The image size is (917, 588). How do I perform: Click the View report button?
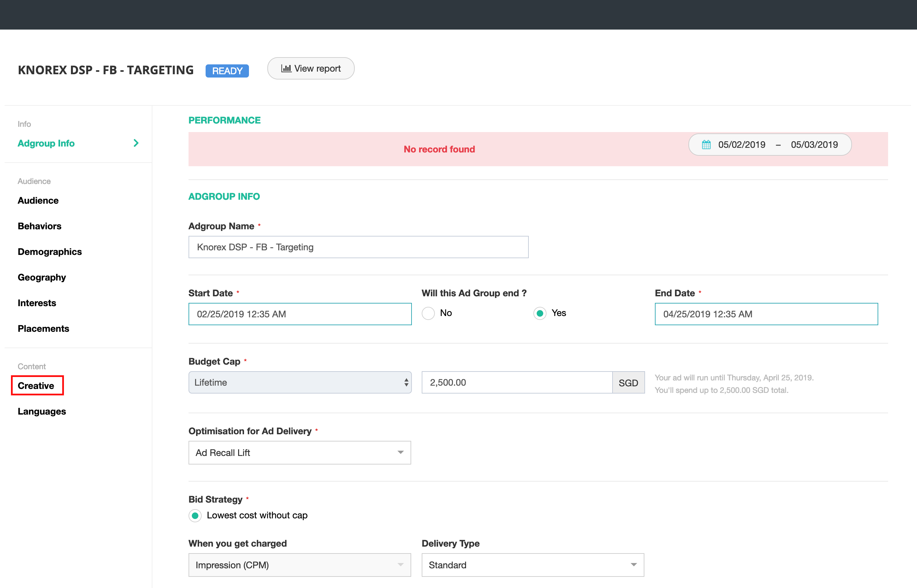click(311, 68)
